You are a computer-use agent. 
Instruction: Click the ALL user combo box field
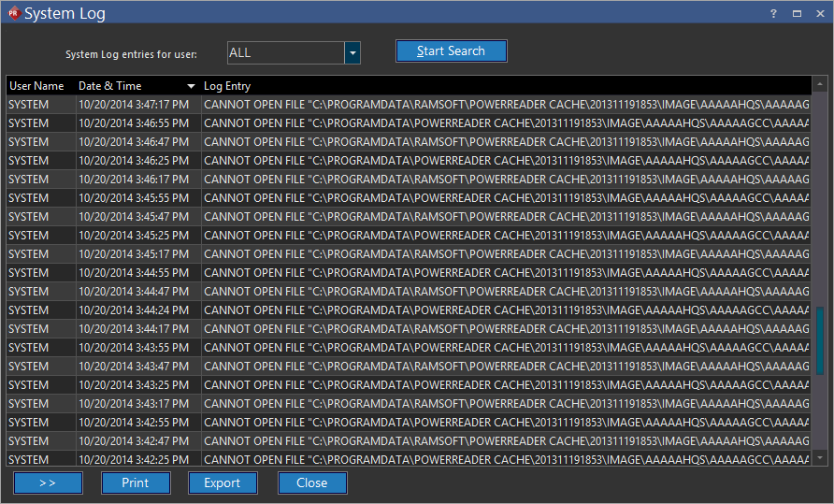(285, 53)
